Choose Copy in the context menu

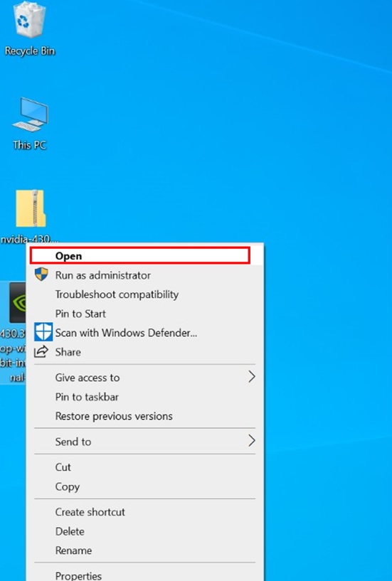(x=145, y=486)
